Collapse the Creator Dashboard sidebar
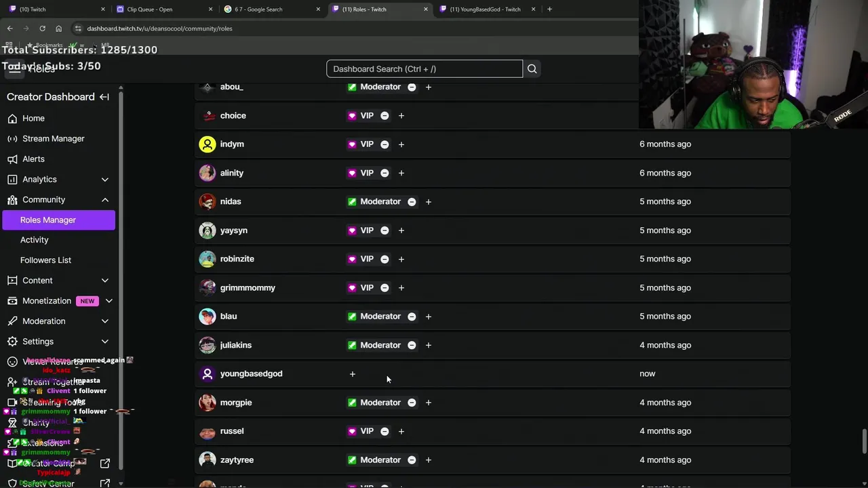Viewport: 868px width, 488px height. click(x=104, y=97)
